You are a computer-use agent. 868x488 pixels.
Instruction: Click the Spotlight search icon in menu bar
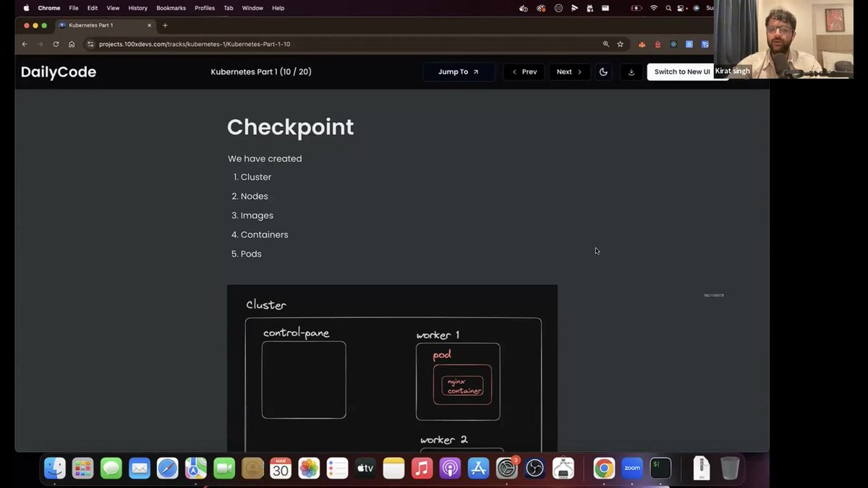click(x=669, y=8)
